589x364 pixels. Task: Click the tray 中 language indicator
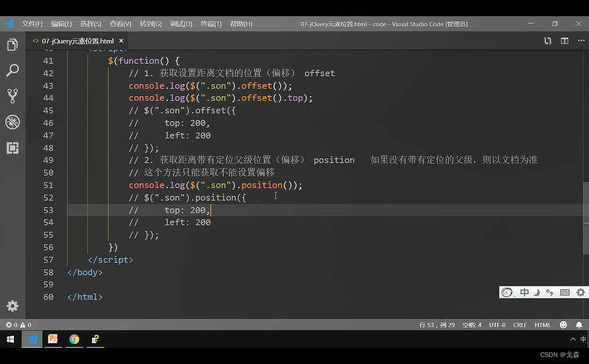583,339
